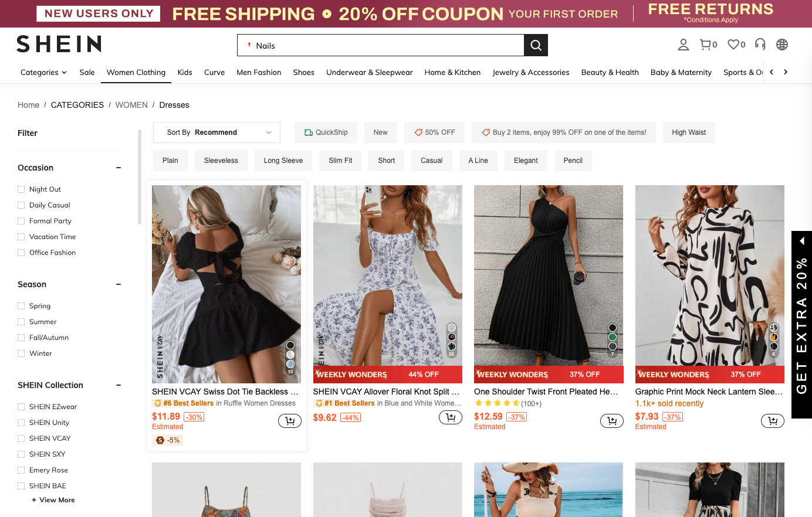Open the shopping cart icon
Screen dimensions: 812x517
click(706, 45)
